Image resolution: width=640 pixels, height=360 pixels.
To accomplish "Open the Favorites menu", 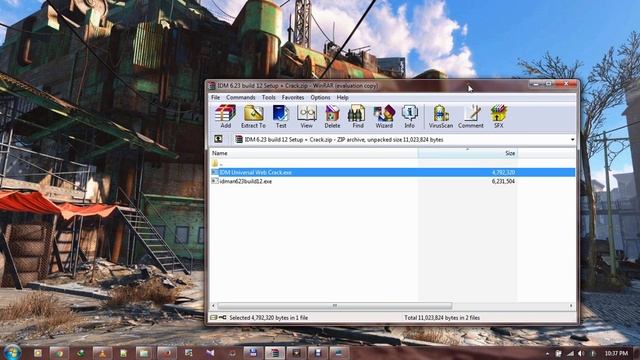I will pos(293,98).
